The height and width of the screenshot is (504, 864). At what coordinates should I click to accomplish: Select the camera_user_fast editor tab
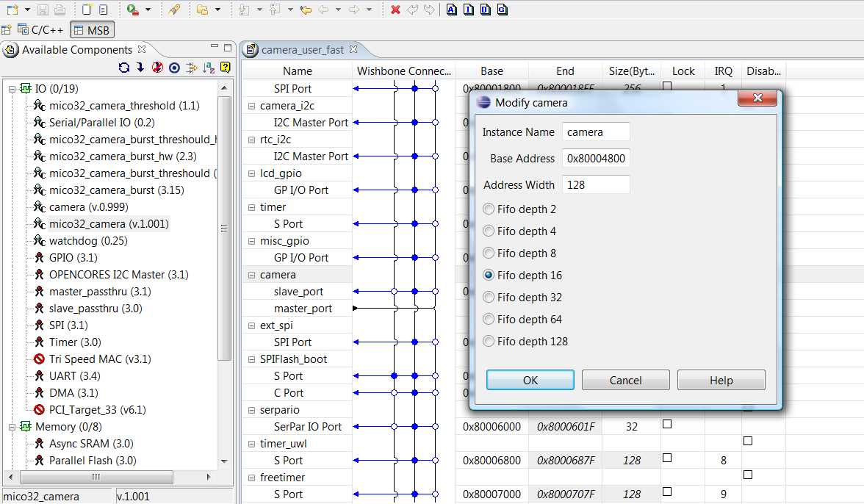pos(302,49)
